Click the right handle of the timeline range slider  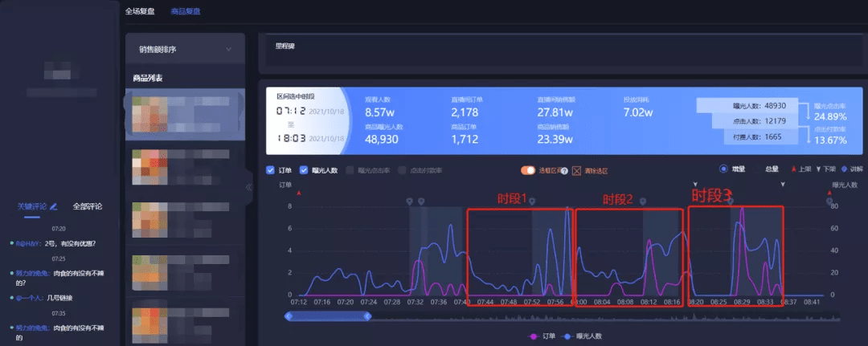[368, 316]
